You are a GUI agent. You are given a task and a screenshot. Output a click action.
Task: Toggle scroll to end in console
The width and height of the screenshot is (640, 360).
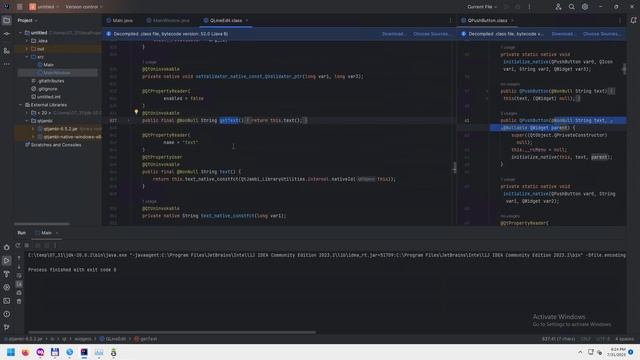coord(19,284)
